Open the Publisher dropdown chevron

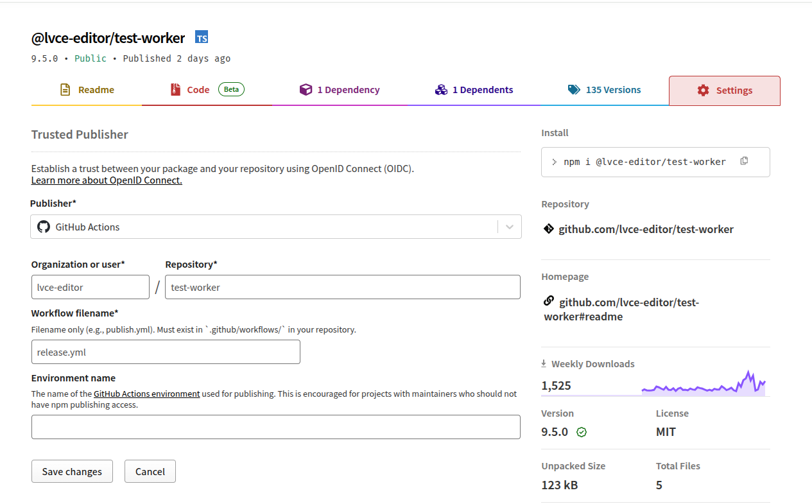point(510,227)
